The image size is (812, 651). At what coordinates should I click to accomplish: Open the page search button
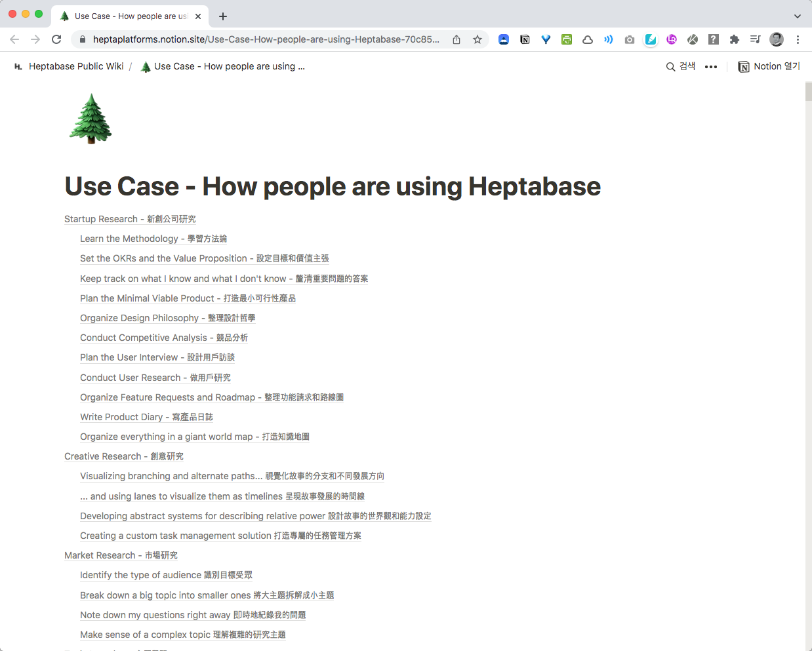point(681,66)
